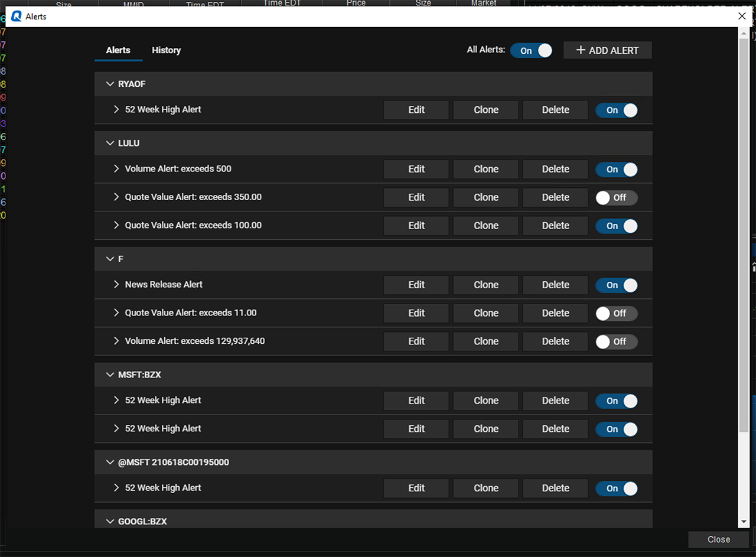
Task: Clone the @MSFT option 52 Week High Alert
Action: pos(486,488)
